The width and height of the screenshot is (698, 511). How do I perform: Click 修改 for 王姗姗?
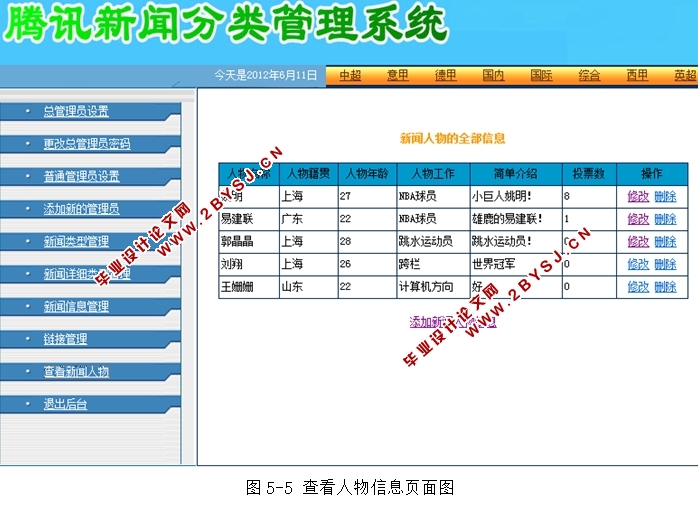pyautogui.click(x=638, y=287)
